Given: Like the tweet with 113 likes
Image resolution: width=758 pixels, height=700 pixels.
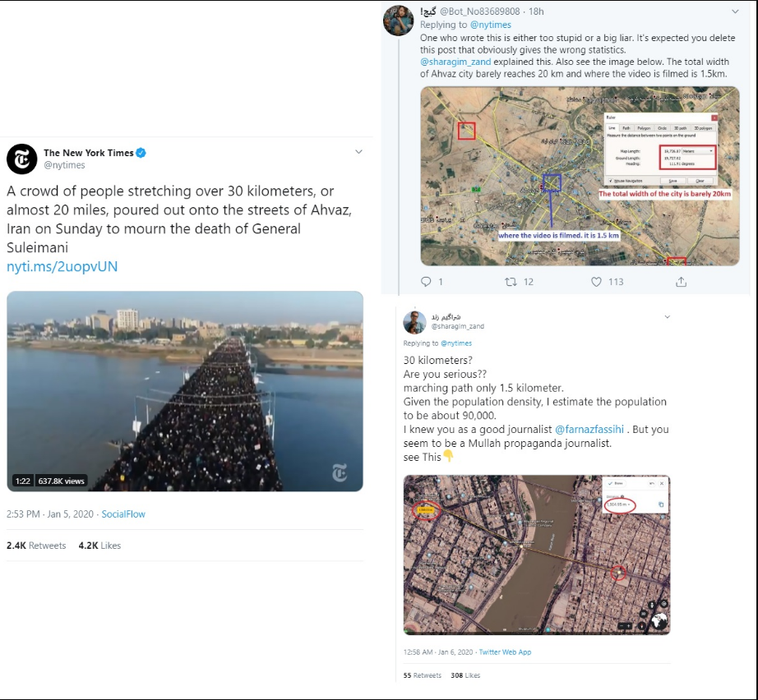Looking at the screenshot, I should pyautogui.click(x=597, y=282).
